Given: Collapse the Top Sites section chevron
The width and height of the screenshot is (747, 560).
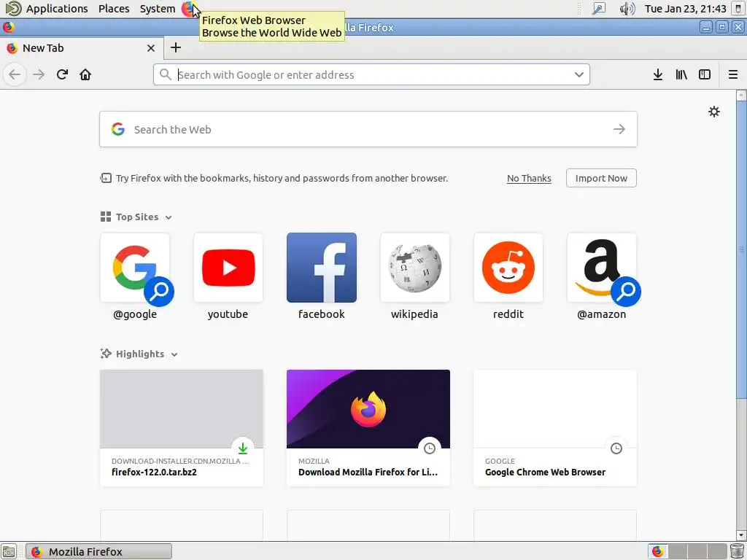Looking at the screenshot, I should pos(169,217).
